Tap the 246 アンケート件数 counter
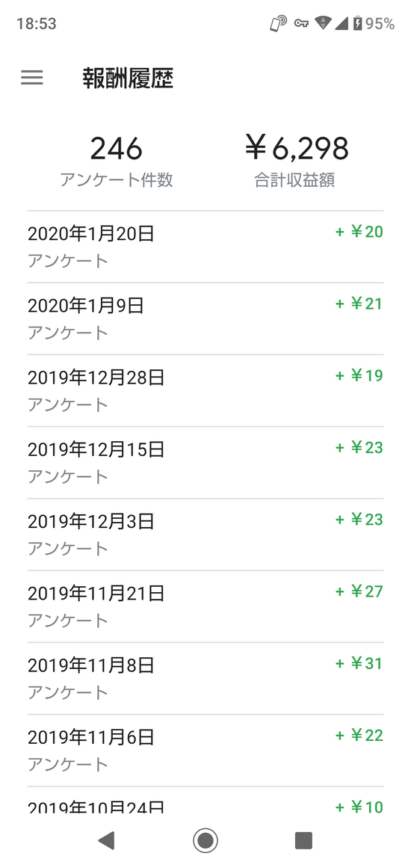The height and width of the screenshot is (868, 411). 116,161
